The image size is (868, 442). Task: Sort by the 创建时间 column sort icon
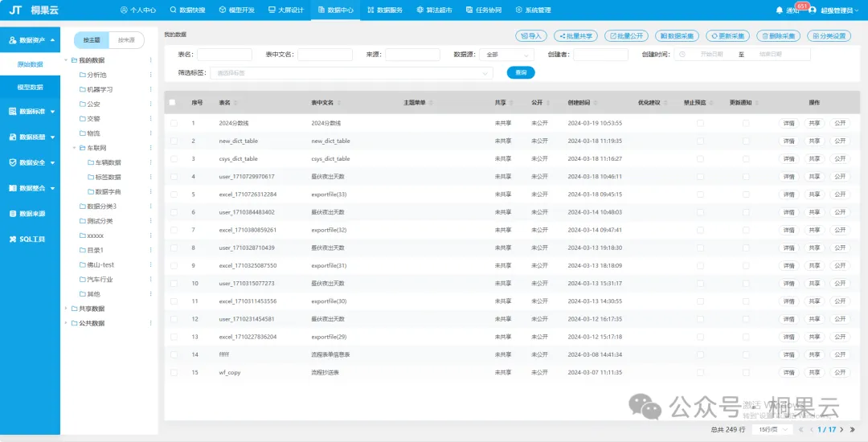pyautogui.click(x=595, y=103)
